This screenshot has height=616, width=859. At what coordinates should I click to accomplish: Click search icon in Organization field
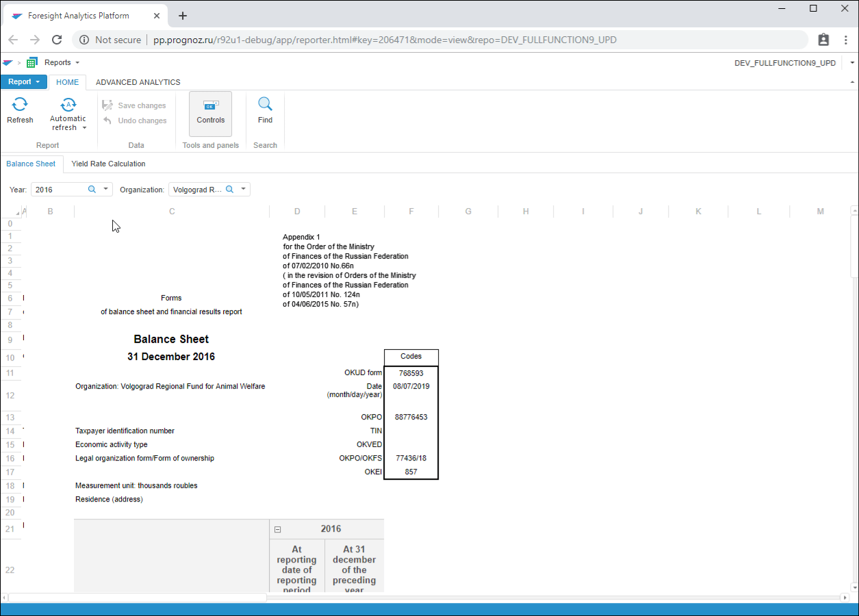tap(230, 190)
